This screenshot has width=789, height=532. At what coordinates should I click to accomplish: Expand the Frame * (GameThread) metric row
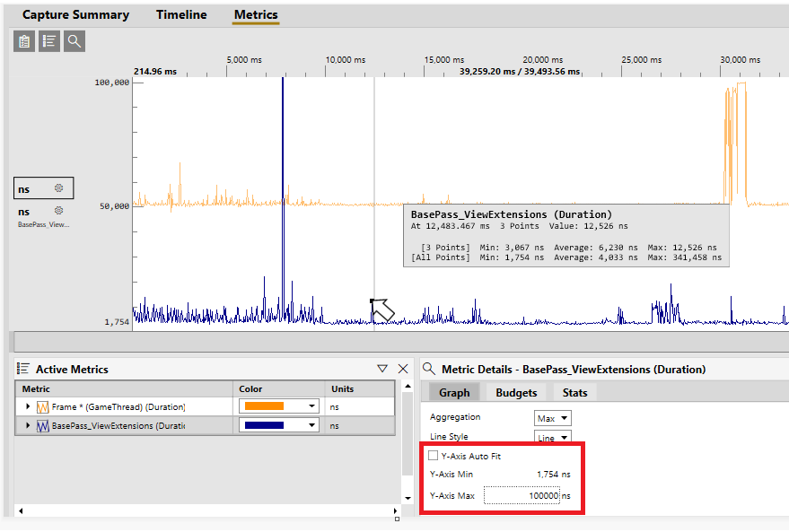pyautogui.click(x=28, y=406)
